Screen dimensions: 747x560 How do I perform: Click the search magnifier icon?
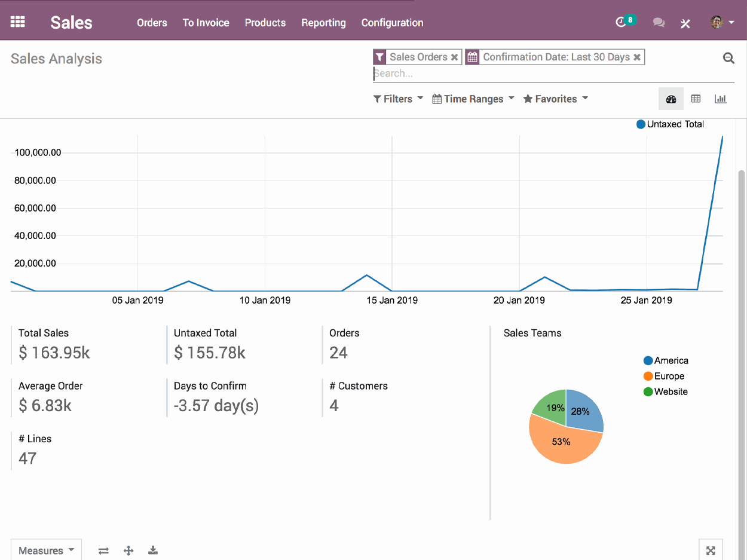point(728,58)
